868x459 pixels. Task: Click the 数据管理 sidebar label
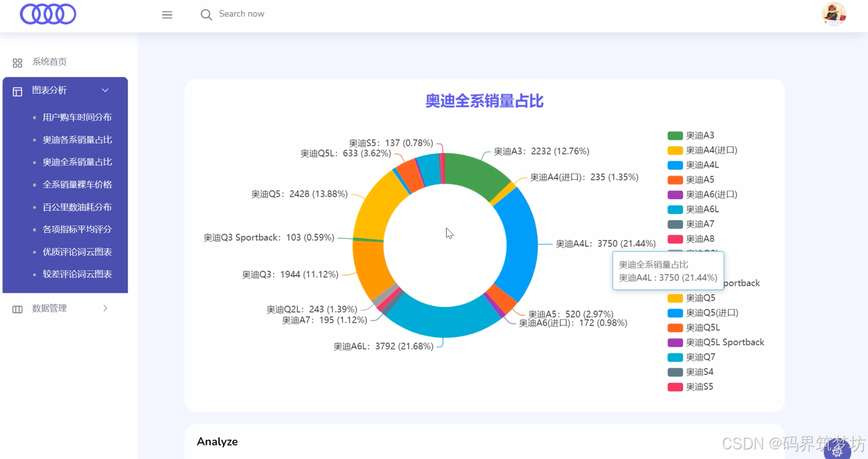49,308
